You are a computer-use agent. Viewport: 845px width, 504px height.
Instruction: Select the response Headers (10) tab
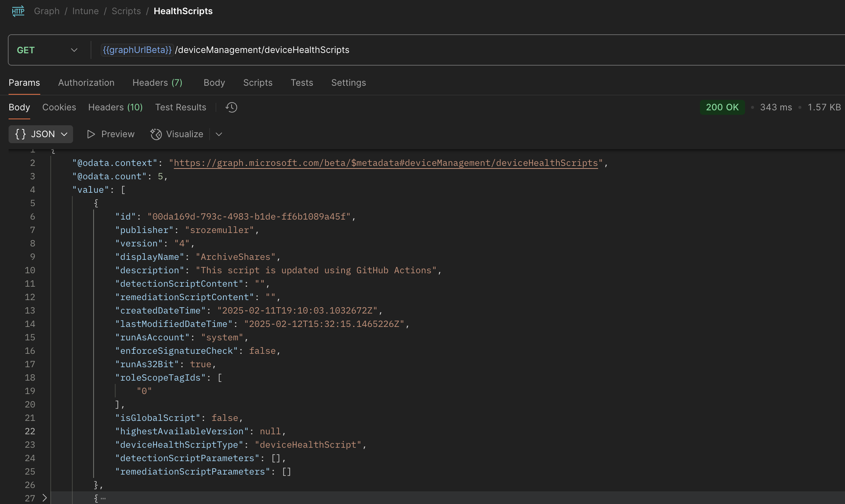pos(115,107)
